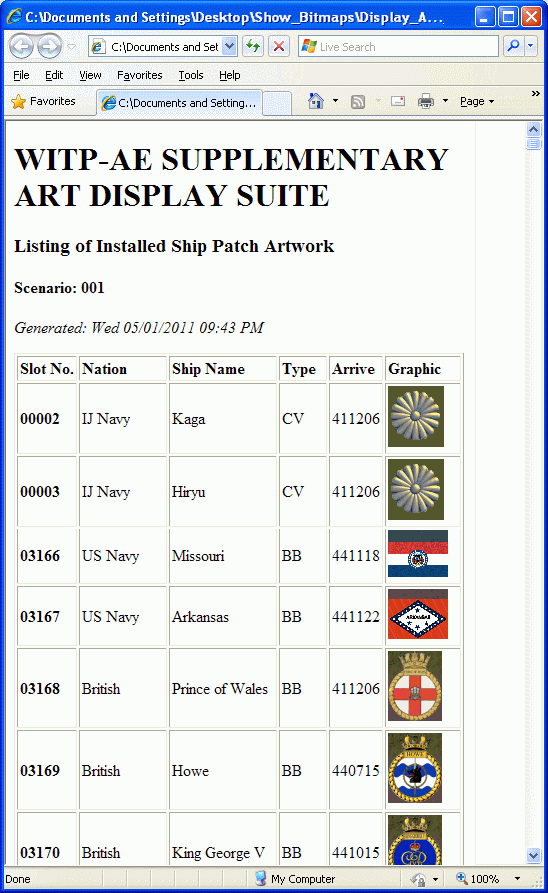The width and height of the screenshot is (548, 893).
Task: Click the vertical scrollbar thumb
Action: (x=533, y=144)
